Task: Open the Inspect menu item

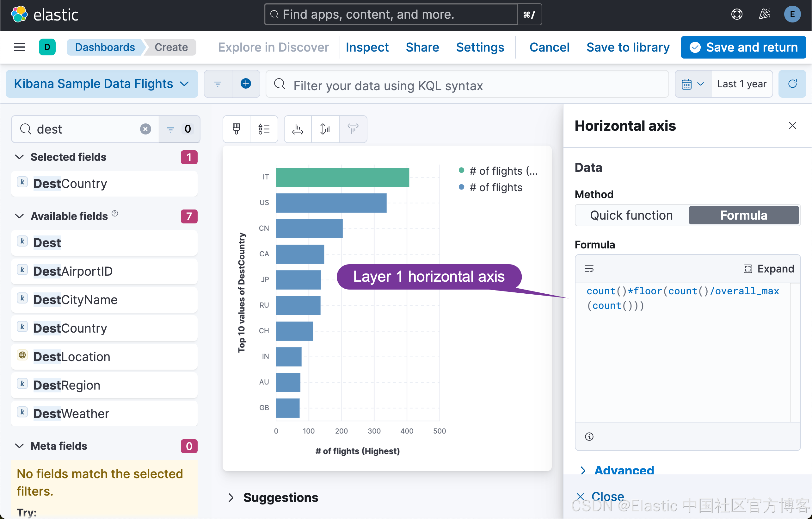Action: (x=367, y=47)
